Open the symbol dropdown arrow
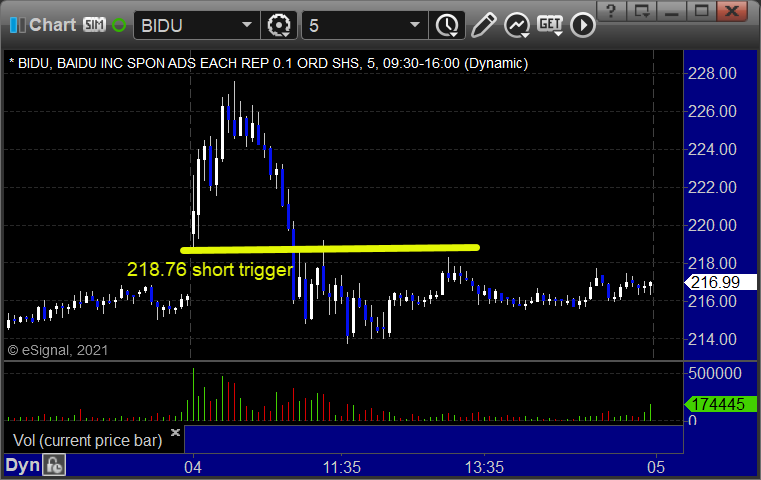The width and height of the screenshot is (761, 480). click(247, 25)
